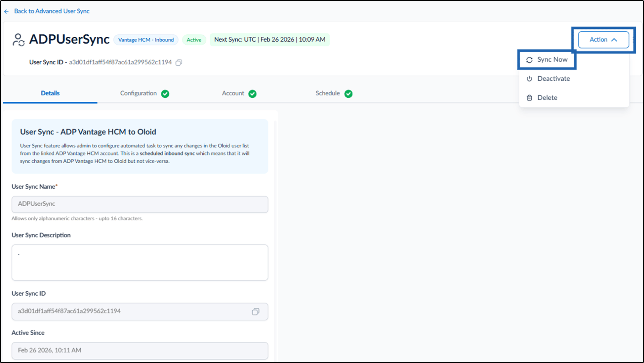This screenshot has width=644, height=363.
Task: Click the green checkmark beside Configuration
Action: pos(165,94)
